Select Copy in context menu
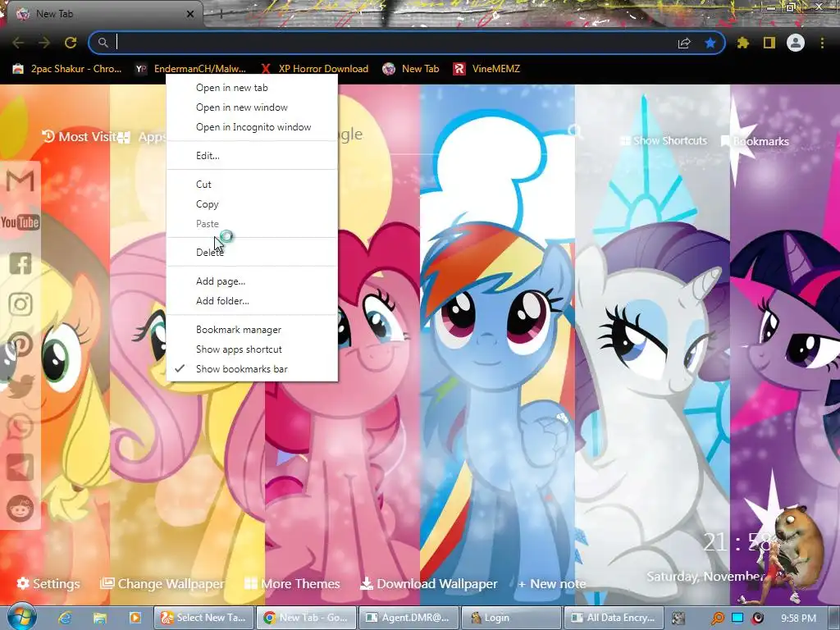 252,204
